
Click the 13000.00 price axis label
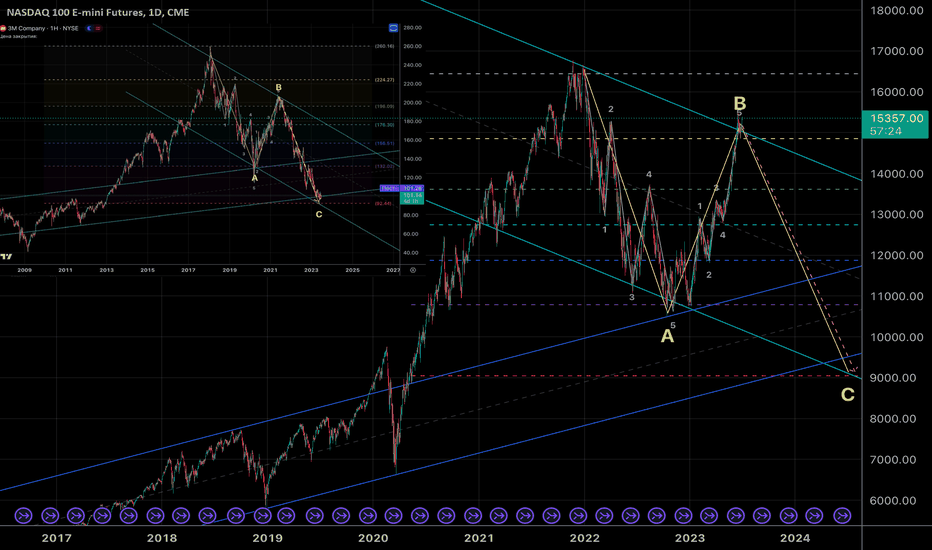tap(896, 215)
